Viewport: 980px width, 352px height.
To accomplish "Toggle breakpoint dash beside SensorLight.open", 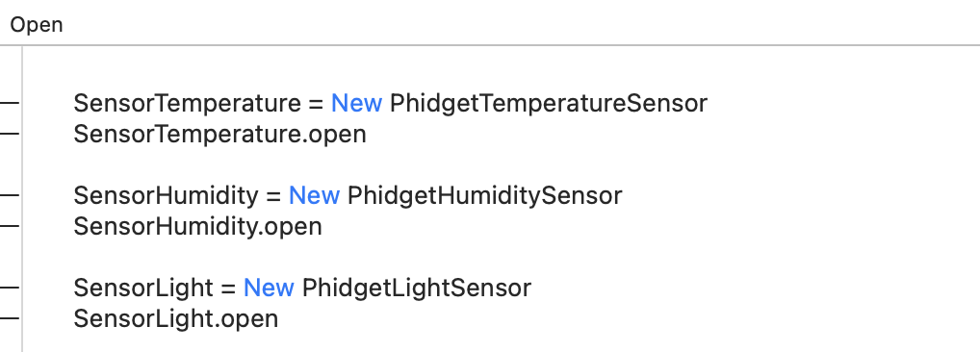I will (x=10, y=318).
